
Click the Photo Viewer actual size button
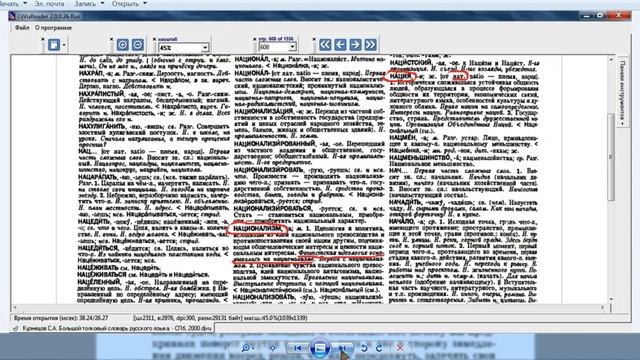point(273,348)
